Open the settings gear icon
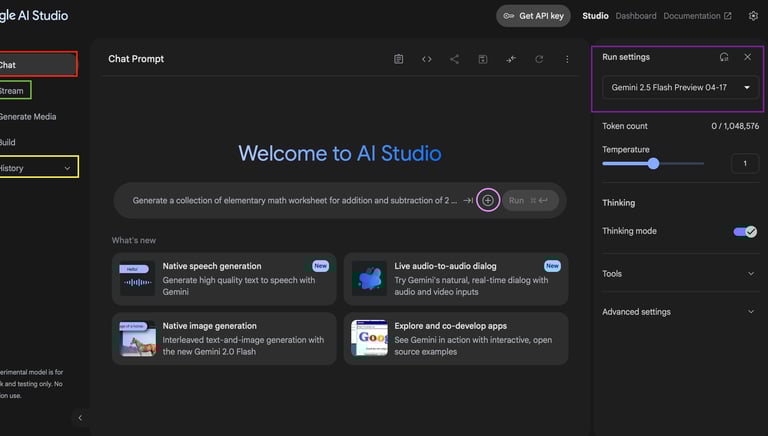This screenshot has height=436, width=768. (753, 16)
